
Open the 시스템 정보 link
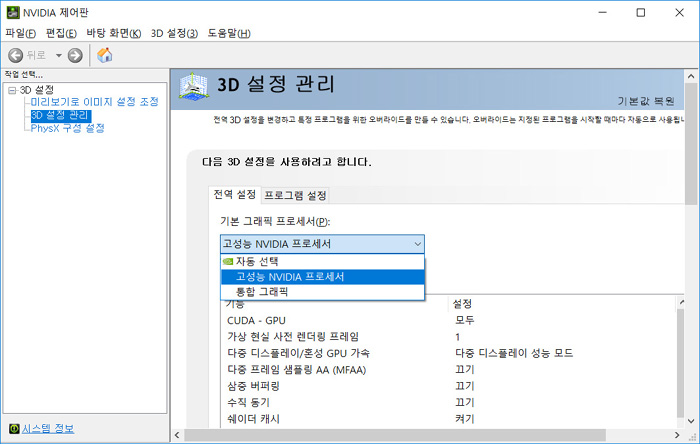[x=48, y=428]
